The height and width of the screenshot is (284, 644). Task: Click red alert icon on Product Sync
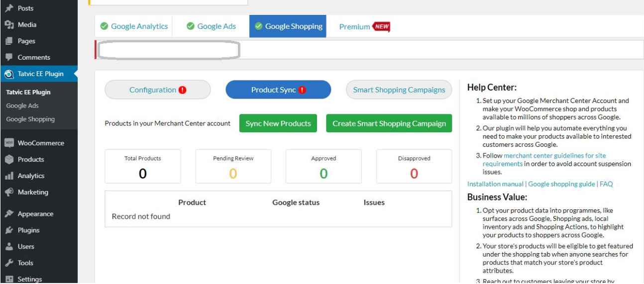coord(302,90)
